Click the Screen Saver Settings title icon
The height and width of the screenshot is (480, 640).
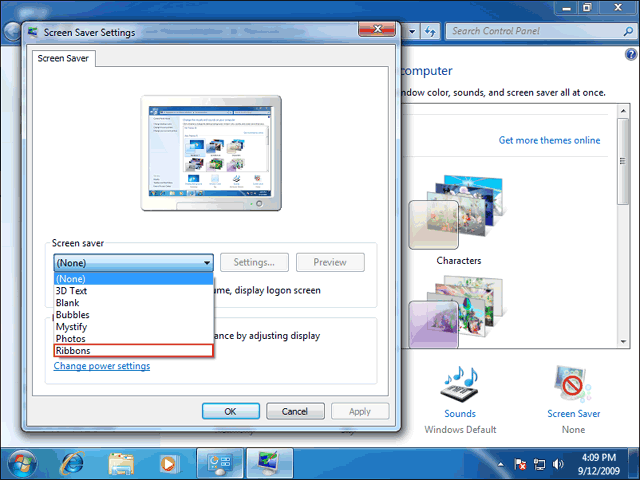pos(33,32)
